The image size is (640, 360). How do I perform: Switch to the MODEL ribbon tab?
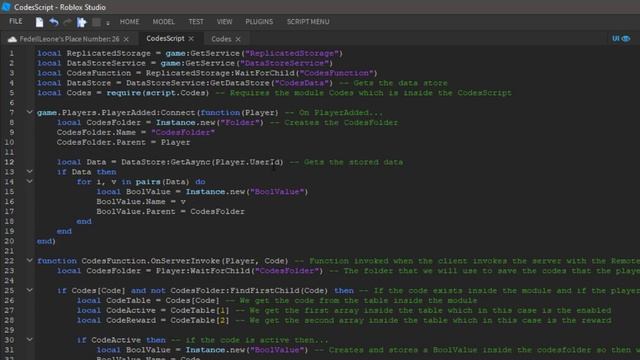[x=164, y=22]
